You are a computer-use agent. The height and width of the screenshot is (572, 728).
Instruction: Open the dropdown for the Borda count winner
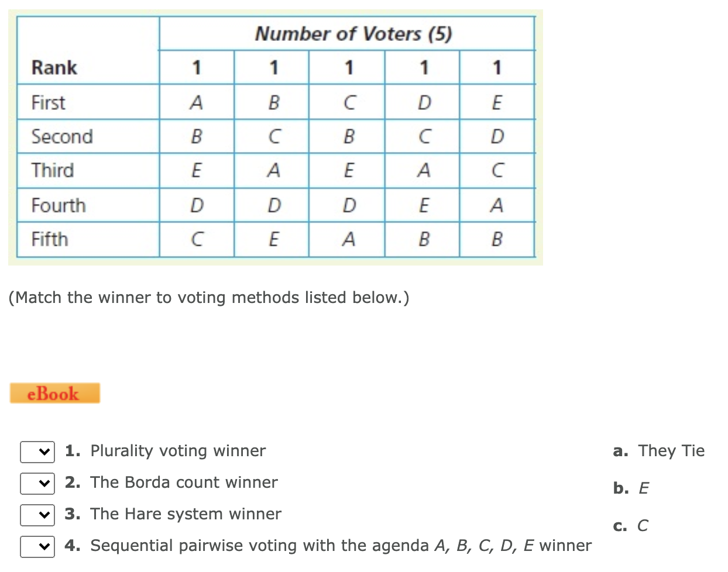[37, 483]
